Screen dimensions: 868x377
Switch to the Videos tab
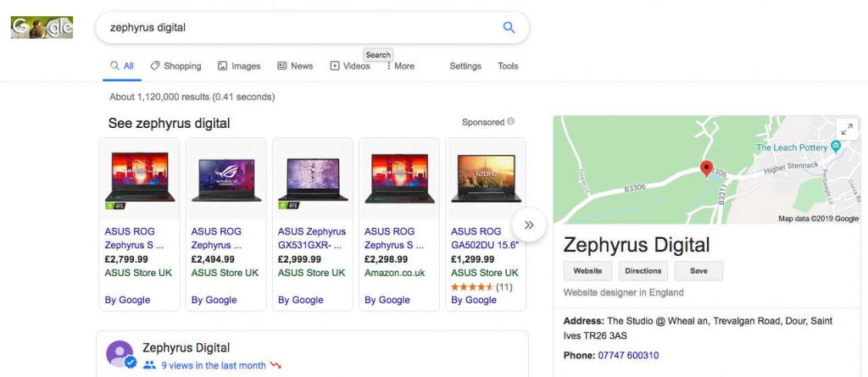click(350, 66)
